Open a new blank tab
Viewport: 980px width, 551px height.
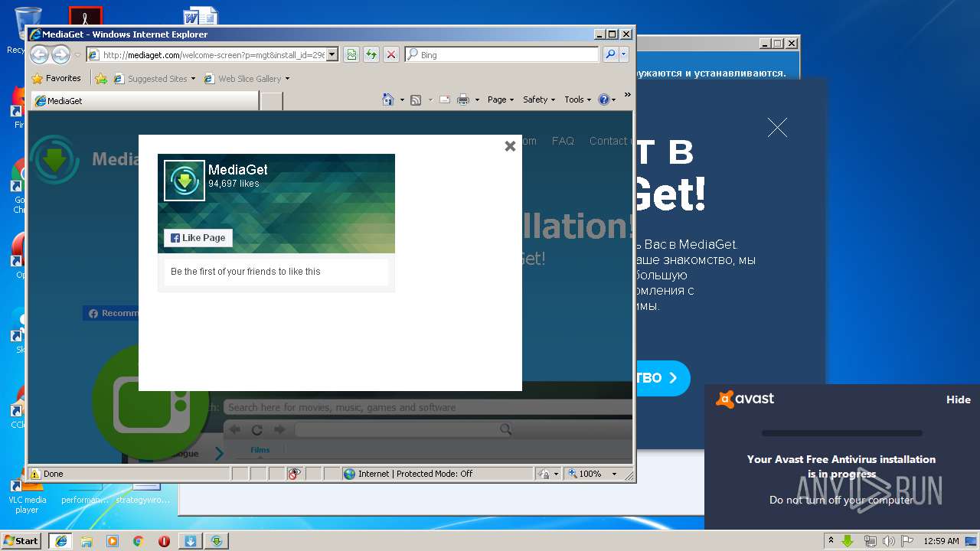tap(271, 100)
